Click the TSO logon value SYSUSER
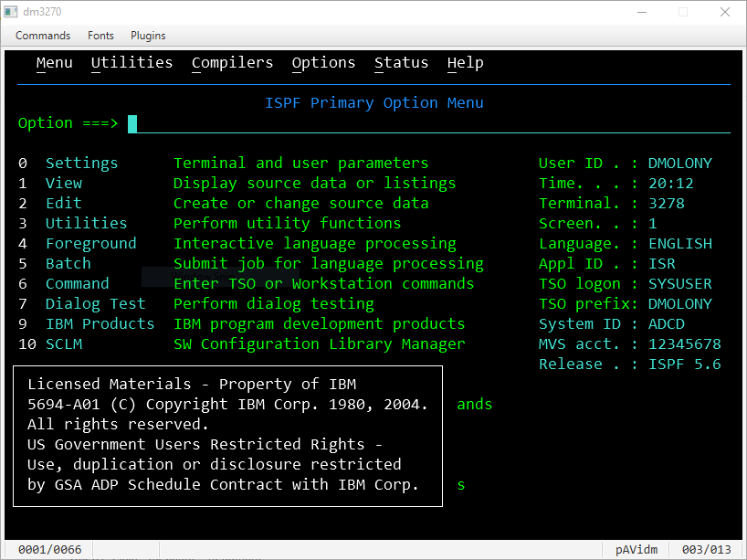Viewport: 747px width, 560px height. pyautogui.click(x=679, y=283)
